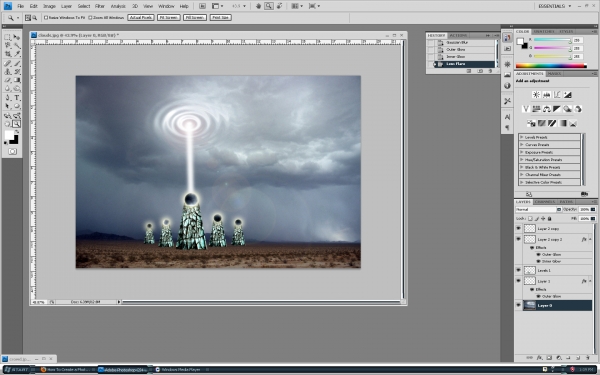Select Lens Flare history state

click(x=464, y=64)
